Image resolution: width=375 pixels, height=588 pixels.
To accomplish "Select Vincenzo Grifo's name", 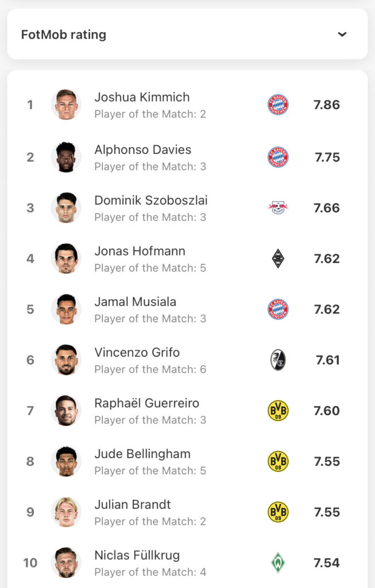I will (137, 353).
